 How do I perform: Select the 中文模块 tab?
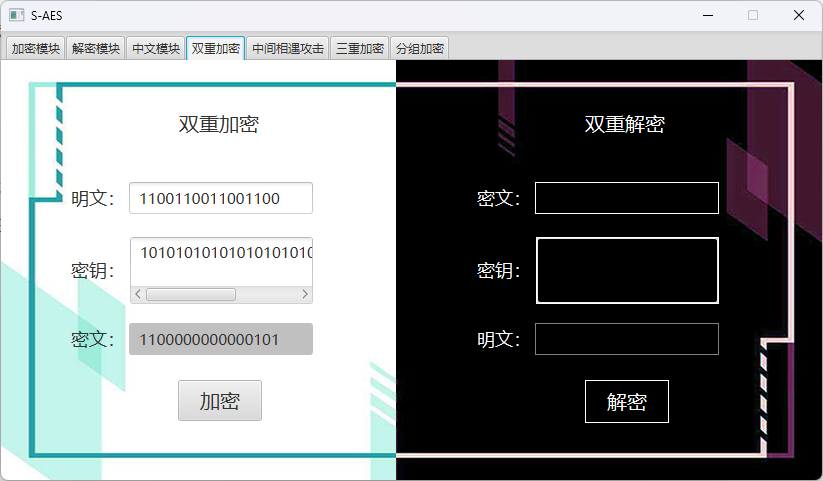tap(156, 48)
